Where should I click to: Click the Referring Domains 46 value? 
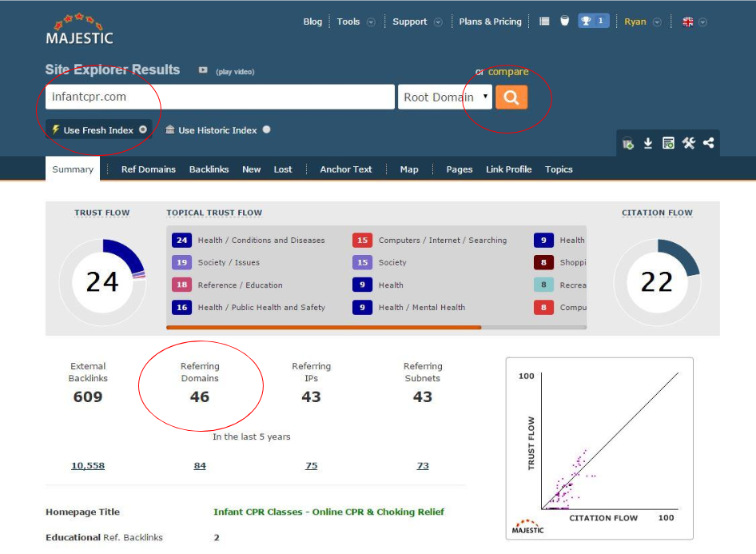point(200,397)
